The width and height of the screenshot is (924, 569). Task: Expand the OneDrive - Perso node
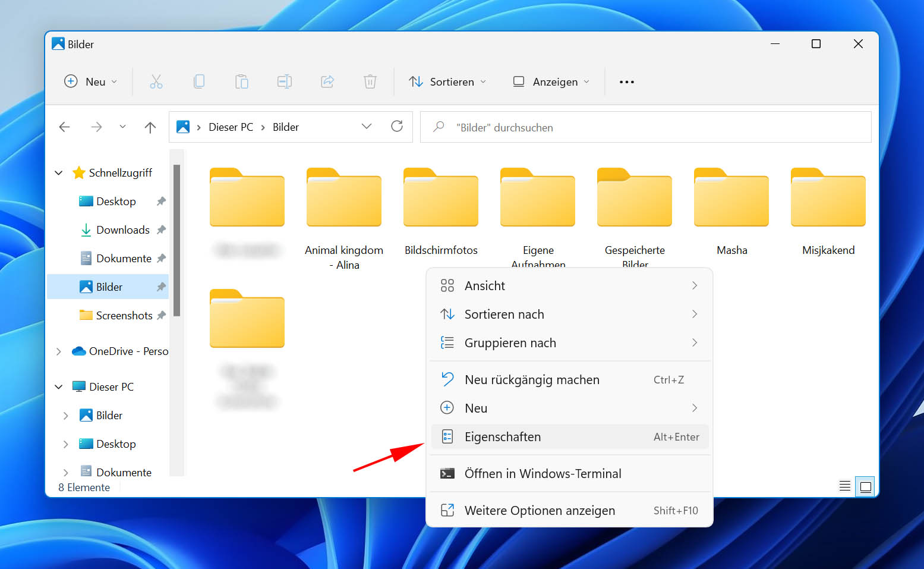pyautogui.click(x=58, y=351)
